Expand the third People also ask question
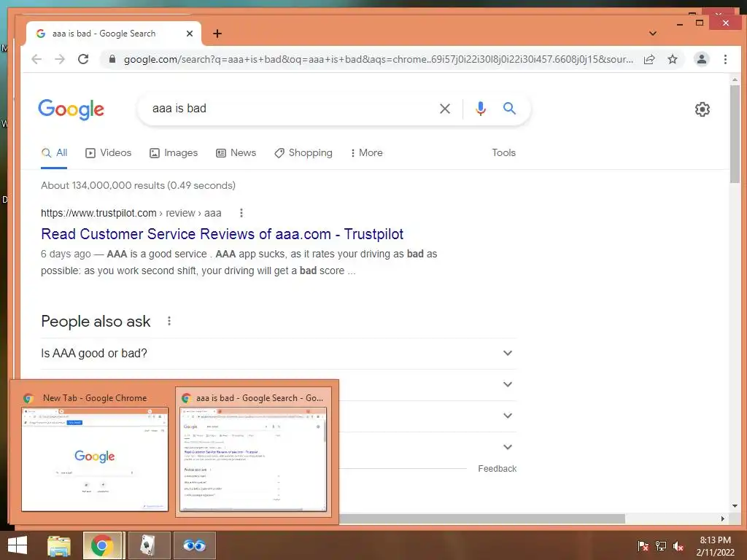Image resolution: width=747 pixels, height=560 pixels. coord(508,416)
